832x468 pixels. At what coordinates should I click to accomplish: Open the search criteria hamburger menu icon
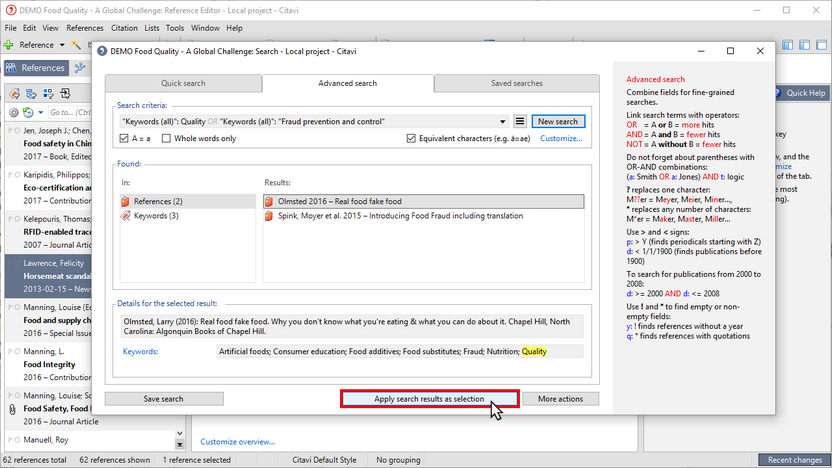coord(519,122)
